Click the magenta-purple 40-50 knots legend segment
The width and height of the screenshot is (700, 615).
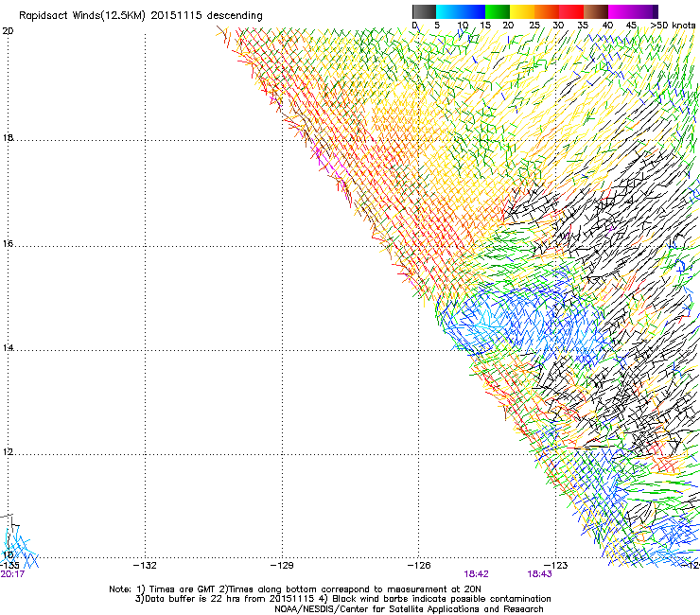(x=633, y=11)
